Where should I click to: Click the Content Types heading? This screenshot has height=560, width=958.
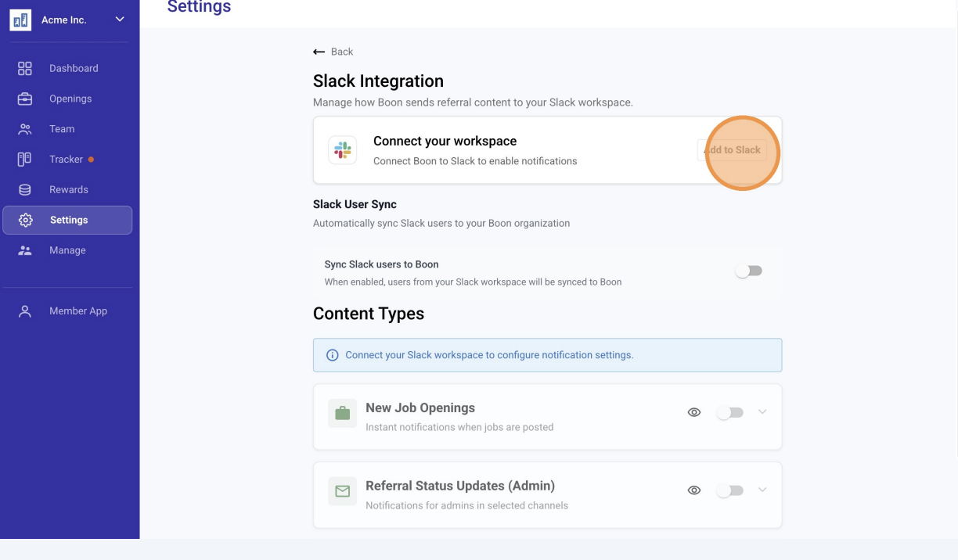[x=369, y=314]
